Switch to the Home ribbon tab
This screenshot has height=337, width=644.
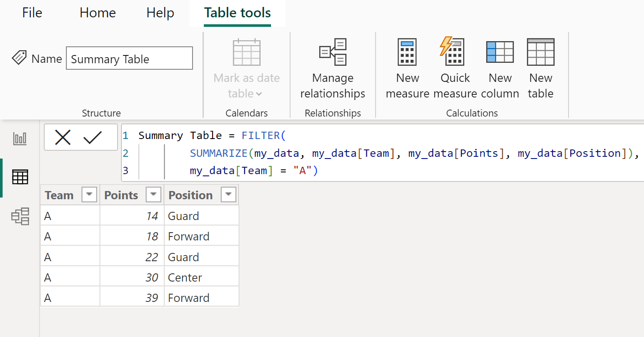click(x=97, y=13)
